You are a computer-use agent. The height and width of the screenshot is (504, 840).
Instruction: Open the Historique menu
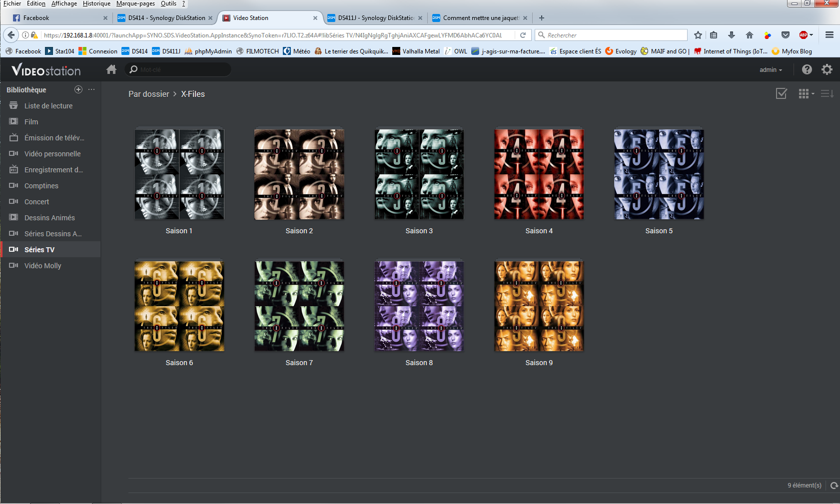pyautogui.click(x=97, y=3)
